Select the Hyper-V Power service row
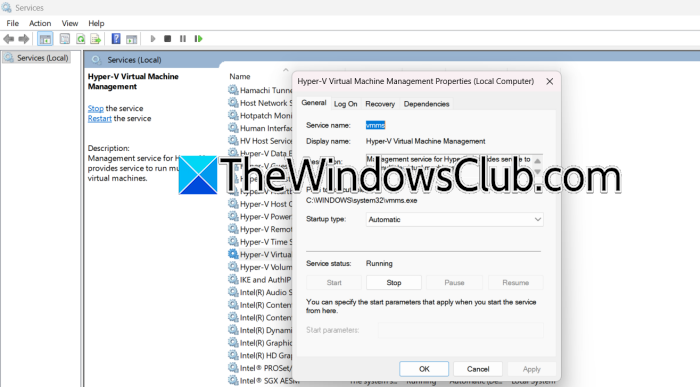Viewport: 700px width, 387px height. 260,216
